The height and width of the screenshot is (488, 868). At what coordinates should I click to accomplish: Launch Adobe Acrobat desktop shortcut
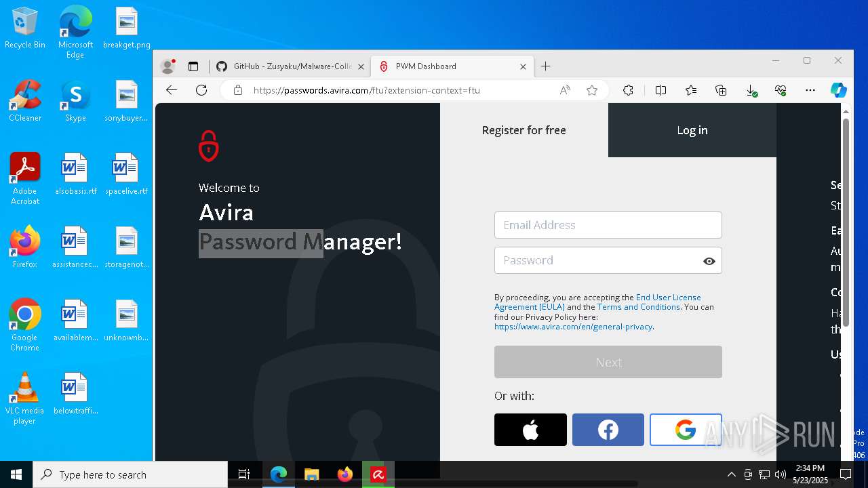25,179
